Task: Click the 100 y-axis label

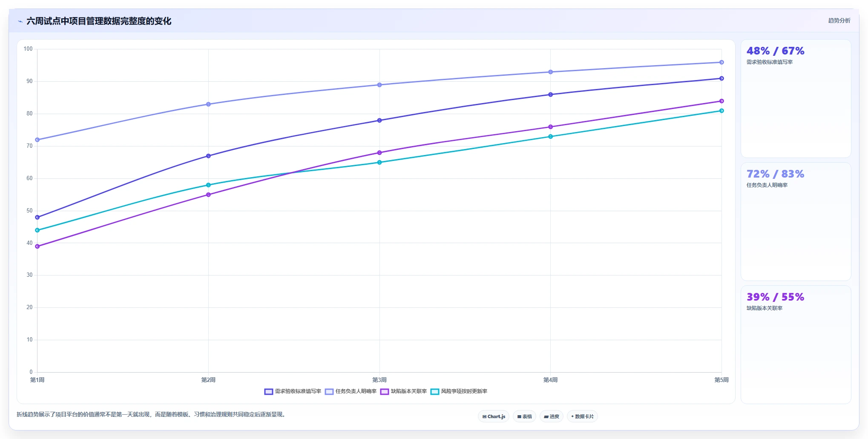Action: click(x=28, y=49)
